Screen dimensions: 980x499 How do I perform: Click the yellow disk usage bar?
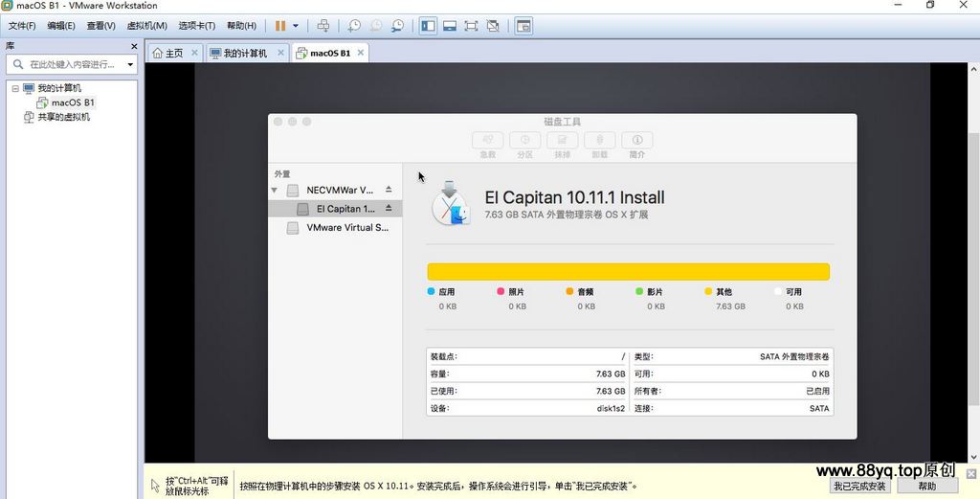coord(628,271)
